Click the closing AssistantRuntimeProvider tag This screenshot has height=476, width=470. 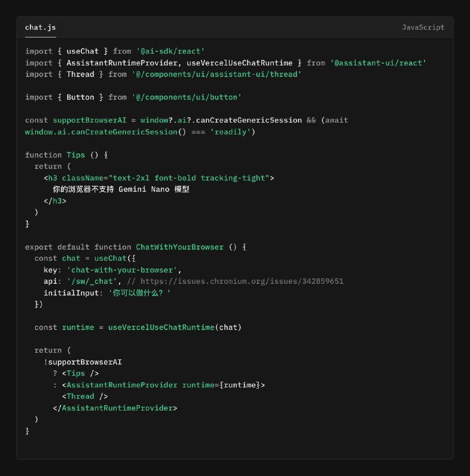pos(115,408)
